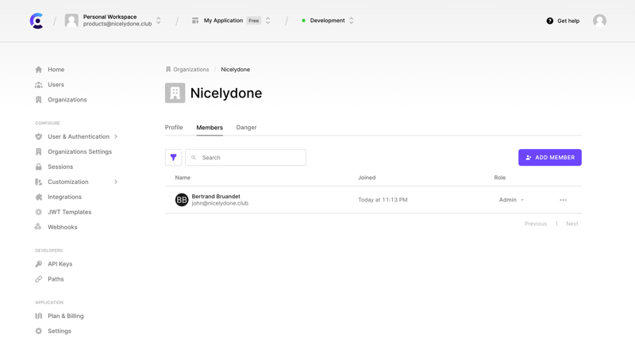The height and width of the screenshot is (364, 635).
Task: Select page 1 in pagination
Action: click(556, 224)
